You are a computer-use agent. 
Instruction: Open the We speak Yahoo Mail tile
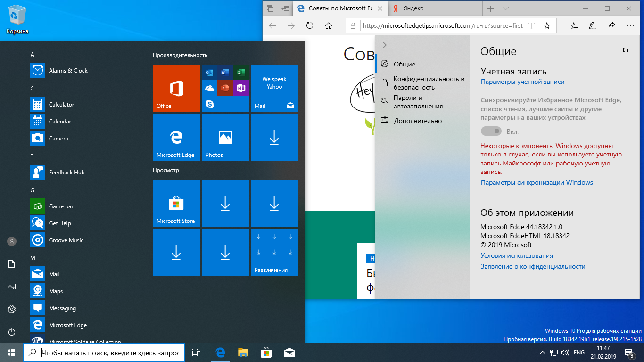(x=274, y=88)
